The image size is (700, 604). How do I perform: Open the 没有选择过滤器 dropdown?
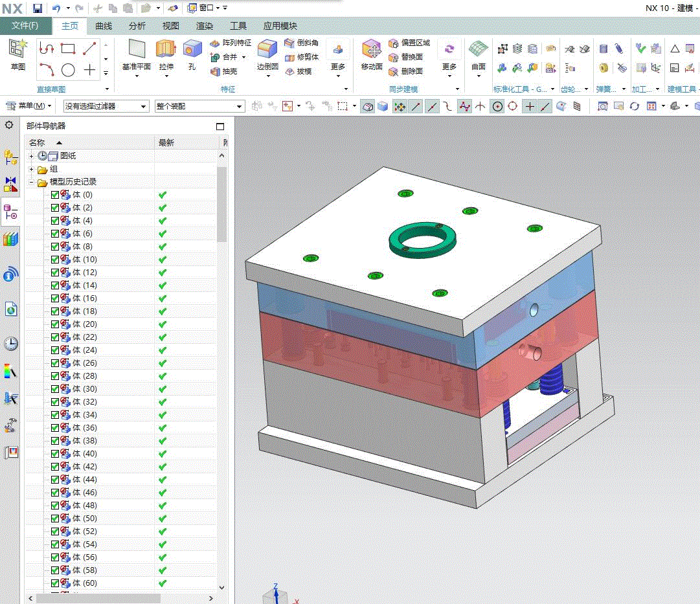click(106, 106)
